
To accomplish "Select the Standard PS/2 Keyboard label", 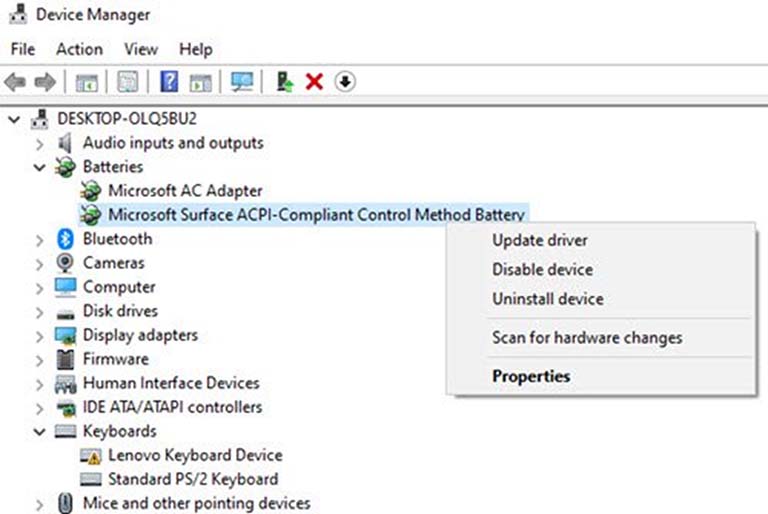I will 193,479.
